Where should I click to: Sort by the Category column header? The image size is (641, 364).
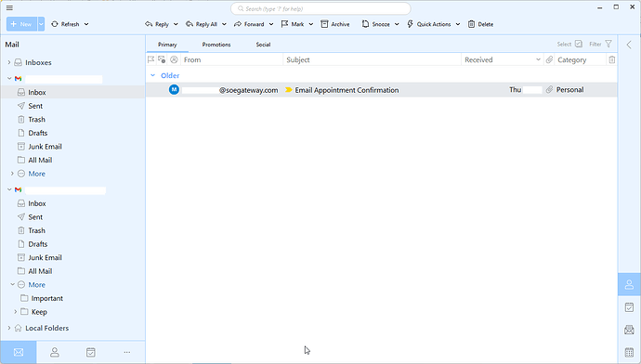[580, 59]
